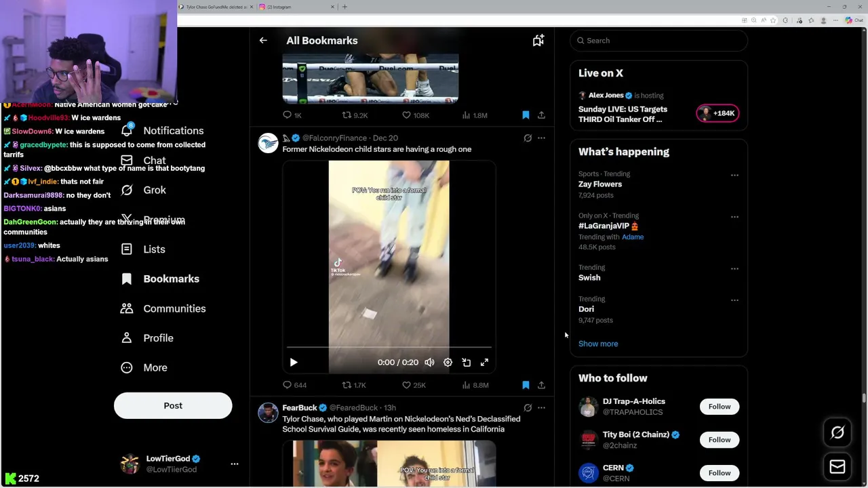Toggle picture-in-picture for the video

[x=466, y=363]
